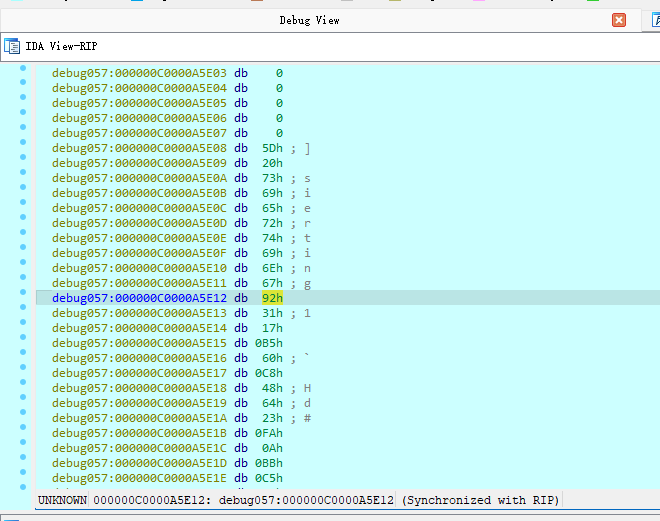Click the db keyword on line A5E14
The image size is (660, 521).
click(241, 328)
